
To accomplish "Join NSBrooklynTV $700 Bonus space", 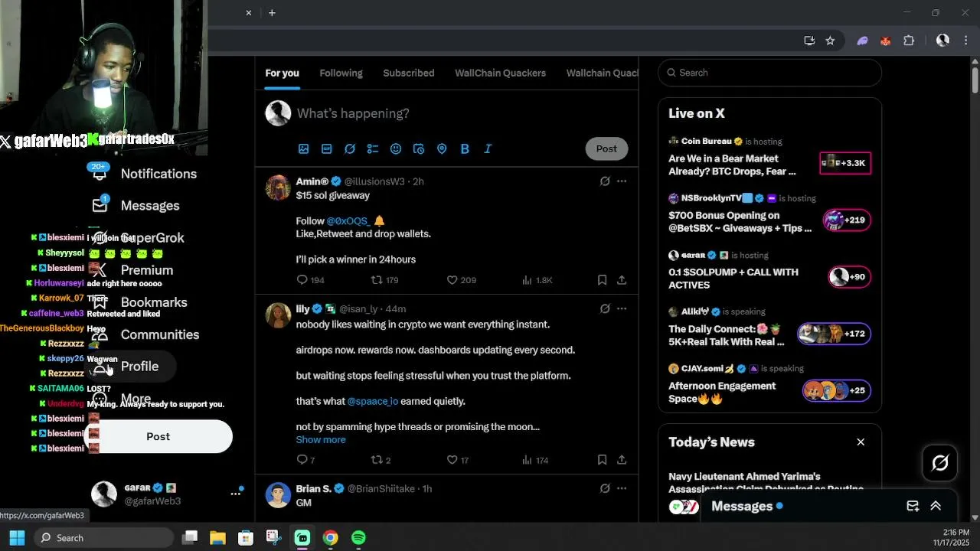I will click(769, 215).
